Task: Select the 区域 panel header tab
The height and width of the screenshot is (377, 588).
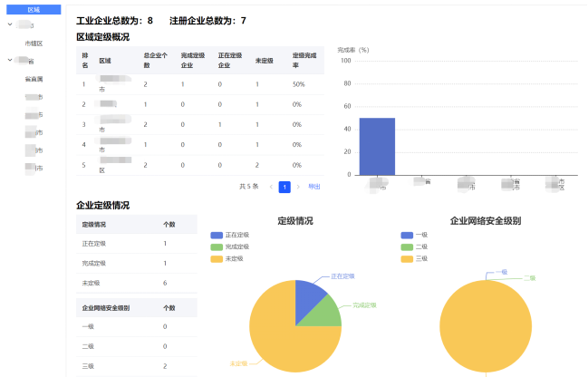Action: [34, 8]
